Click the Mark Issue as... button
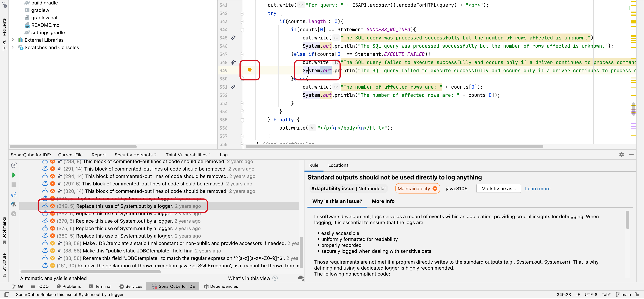 (x=498, y=189)
